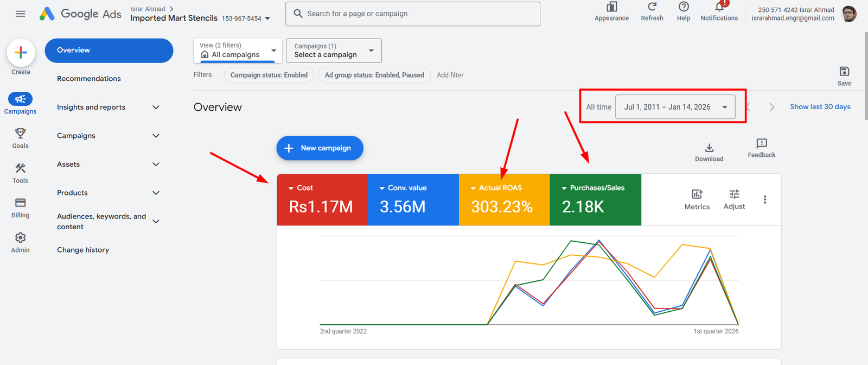Go to Billing in sidebar

click(x=21, y=203)
